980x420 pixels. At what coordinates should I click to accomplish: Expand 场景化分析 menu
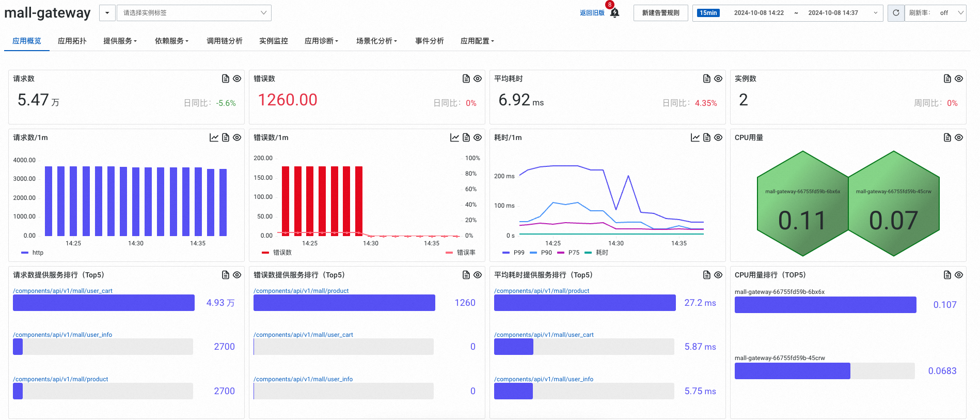pos(376,41)
